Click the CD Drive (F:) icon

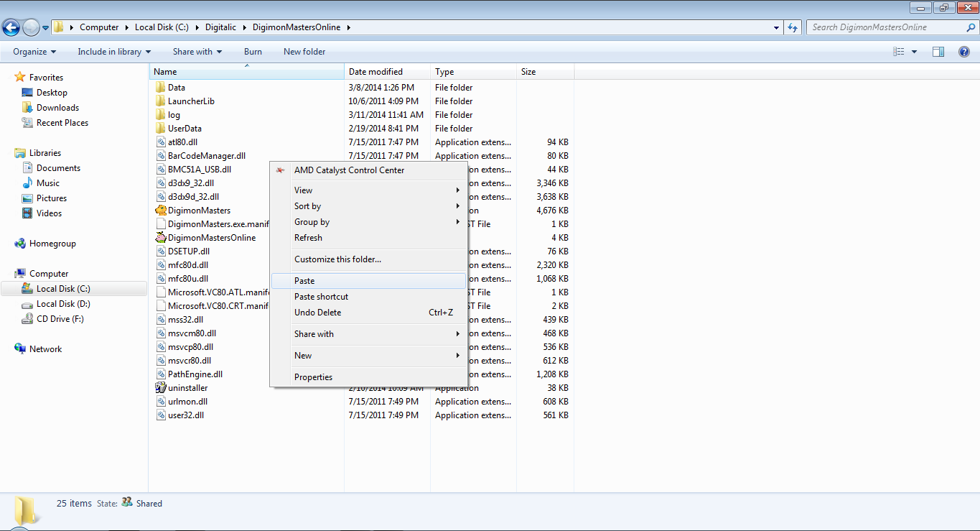(x=27, y=319)
